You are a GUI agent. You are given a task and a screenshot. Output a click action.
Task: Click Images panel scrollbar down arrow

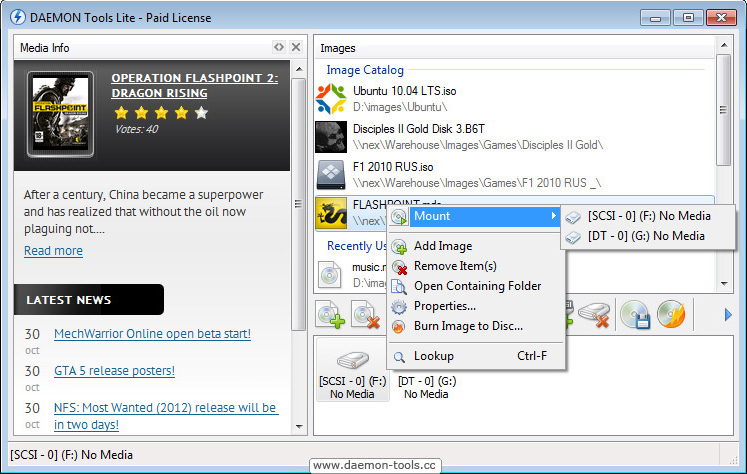[724, 284]
